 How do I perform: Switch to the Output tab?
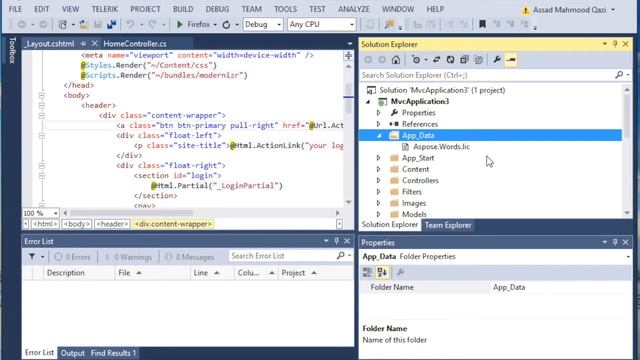[72, 353]
